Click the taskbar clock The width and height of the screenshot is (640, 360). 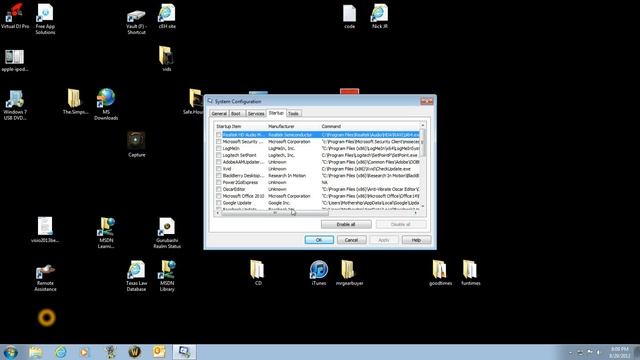pos(620,352)
